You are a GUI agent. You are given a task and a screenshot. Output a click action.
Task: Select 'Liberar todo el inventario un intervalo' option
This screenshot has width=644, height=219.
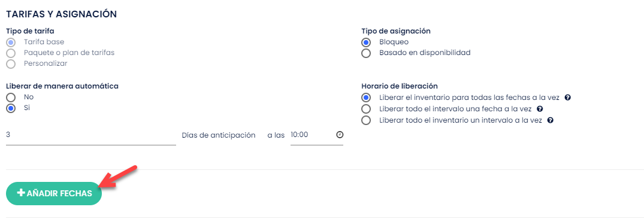tap(366, 121)
